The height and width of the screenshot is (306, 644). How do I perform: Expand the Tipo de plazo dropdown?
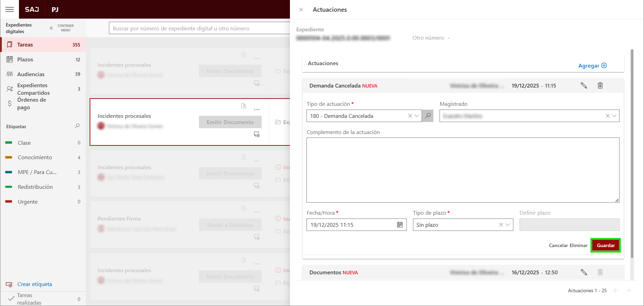(x=508, y=225)
